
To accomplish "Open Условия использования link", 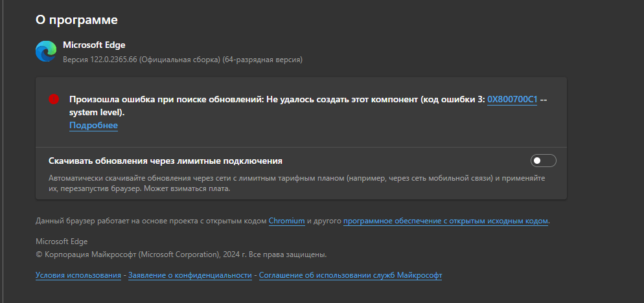I will 78,275.
